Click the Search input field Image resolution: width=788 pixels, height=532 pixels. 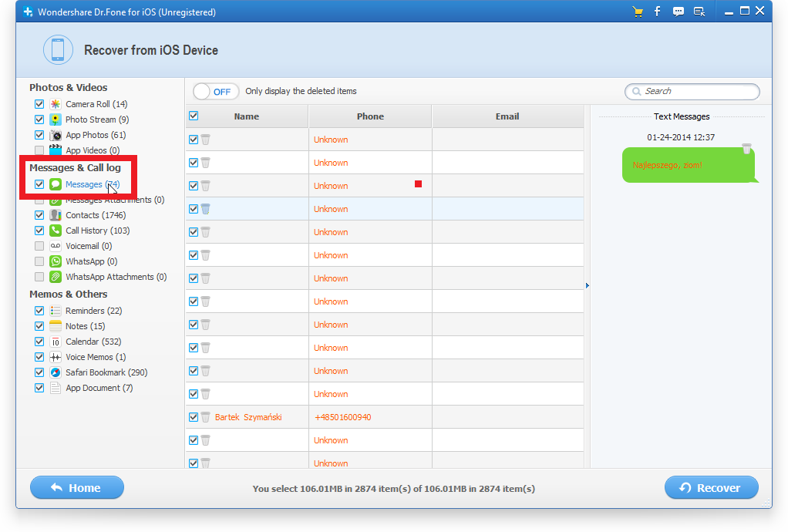click(x=692, y=92)
